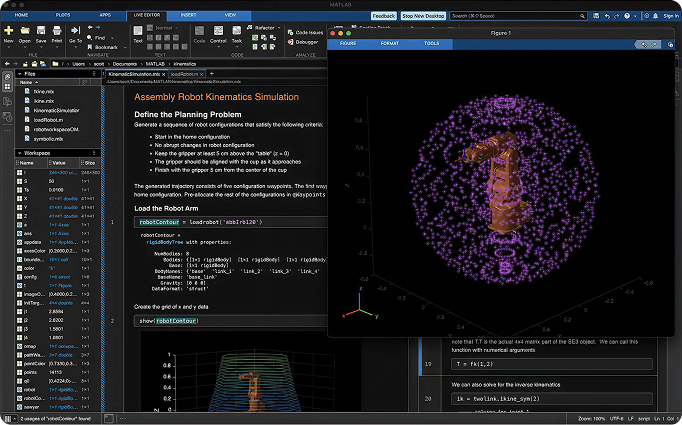
Task: Open the Debugger in the Analyze group
Action: click(303, 42)
